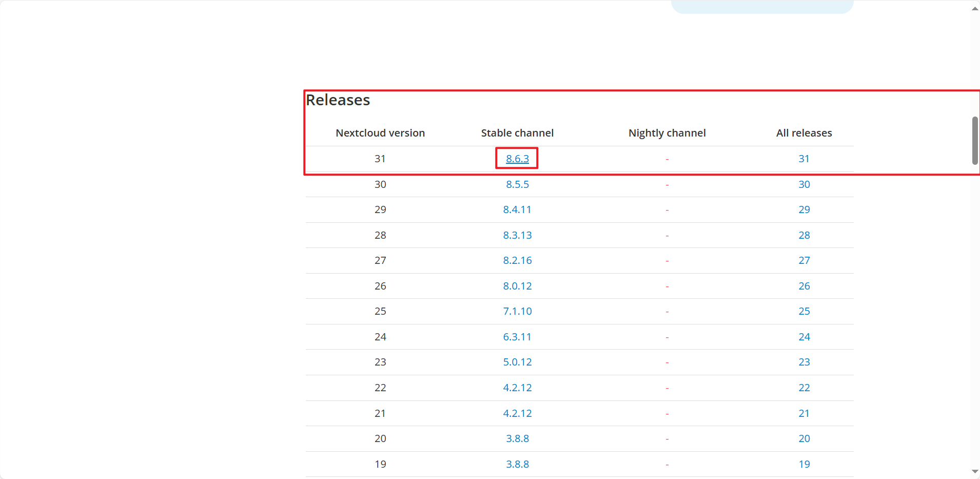Open all releases link 29
Viewport: 980px width, 479px height.
click(804, 209)
